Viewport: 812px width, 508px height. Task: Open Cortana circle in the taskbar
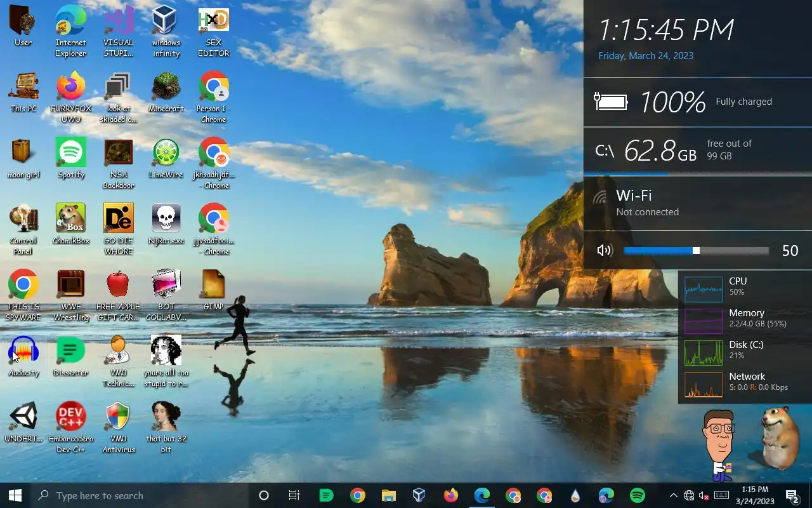coord(264,495)
